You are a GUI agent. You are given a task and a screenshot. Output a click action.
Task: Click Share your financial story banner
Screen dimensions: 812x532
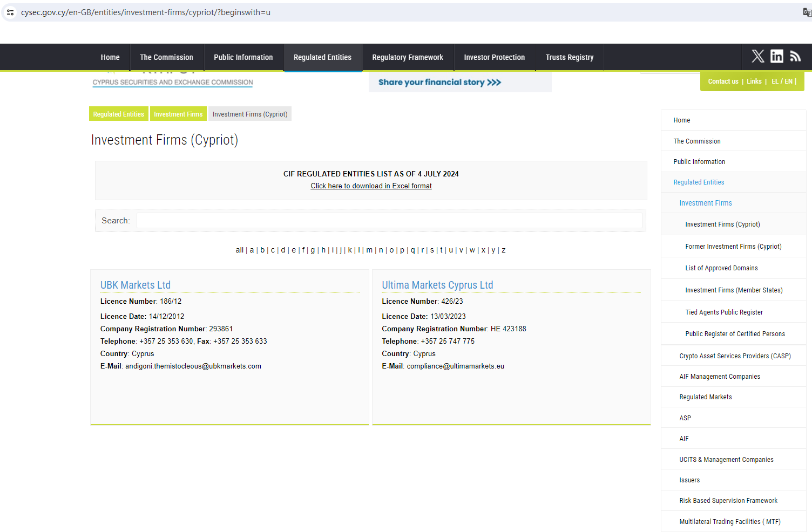(x=460, y=82)
